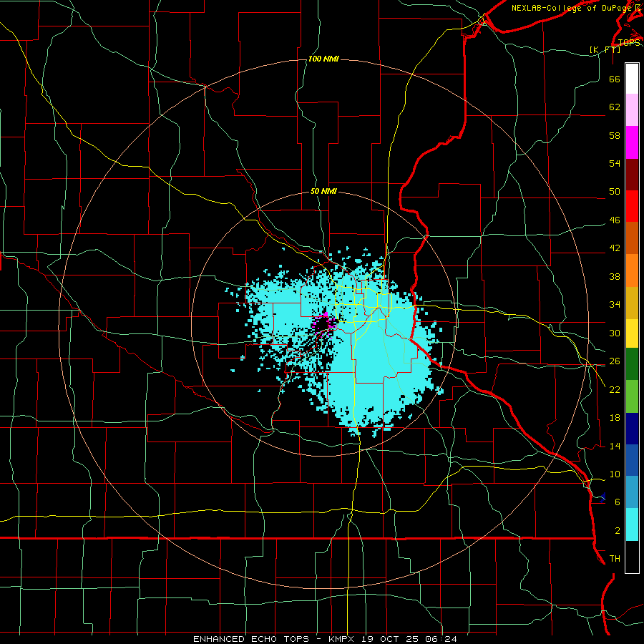Click the legend value "54"
The width and height of the screenshot is (644, 644).
(x=615, y=163)
